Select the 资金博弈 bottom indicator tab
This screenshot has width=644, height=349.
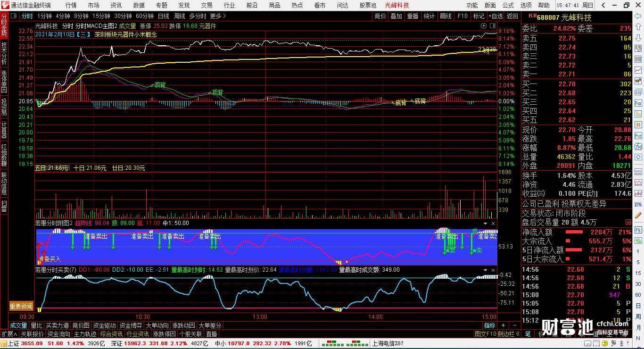[131, 325]
